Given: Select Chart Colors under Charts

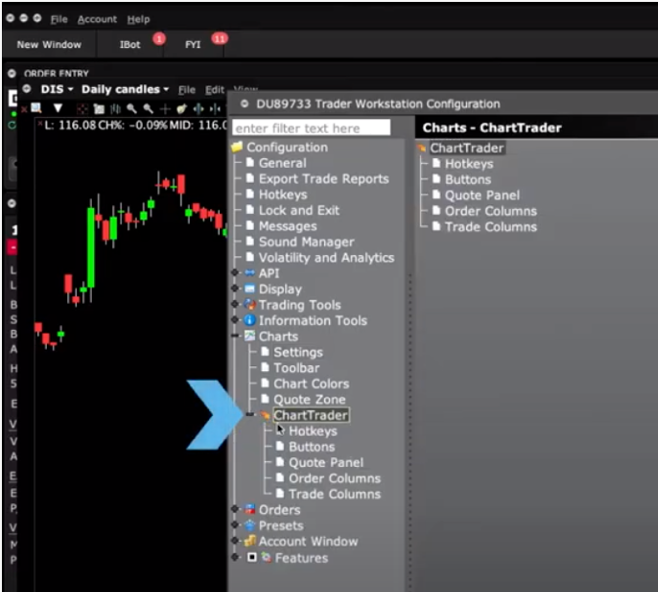Looking at the screenshot, I should (x=311, y=384).
